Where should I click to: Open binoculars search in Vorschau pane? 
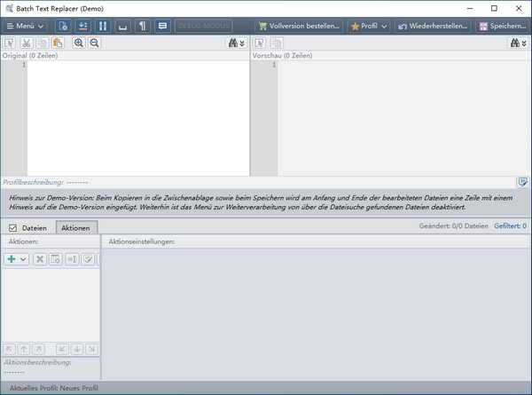tap(517, 43)
